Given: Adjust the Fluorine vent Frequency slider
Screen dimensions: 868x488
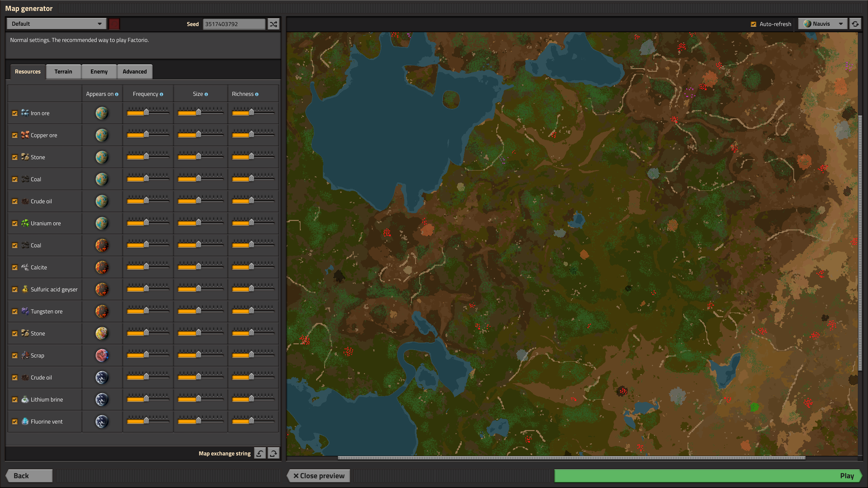Looking at the screenshot, I should [148, 420].
